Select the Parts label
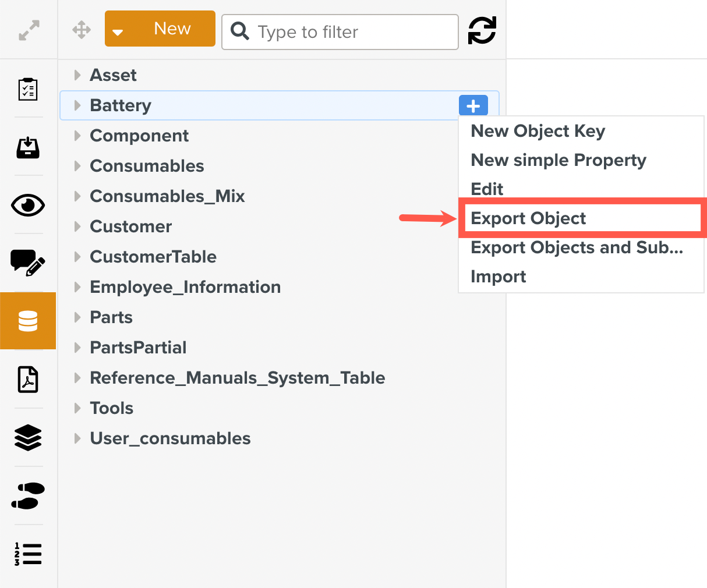This screenshot has height=588, width=707. pyautogui.click(x=111, y=317)
